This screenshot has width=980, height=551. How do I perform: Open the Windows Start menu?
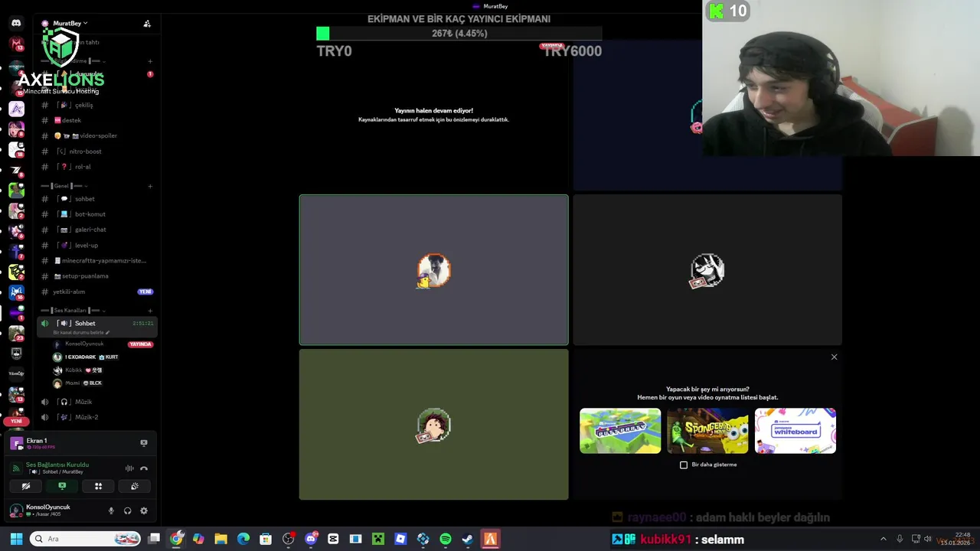point(16,539)
